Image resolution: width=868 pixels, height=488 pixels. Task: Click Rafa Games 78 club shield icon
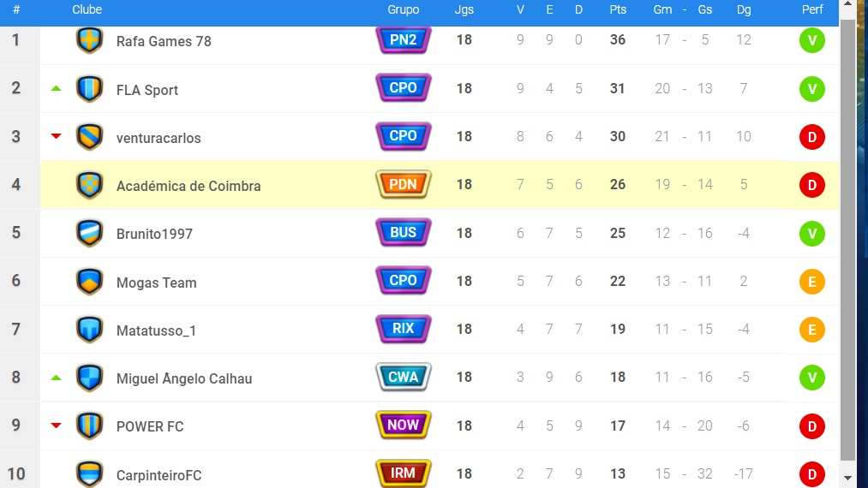tap(89, 40)
